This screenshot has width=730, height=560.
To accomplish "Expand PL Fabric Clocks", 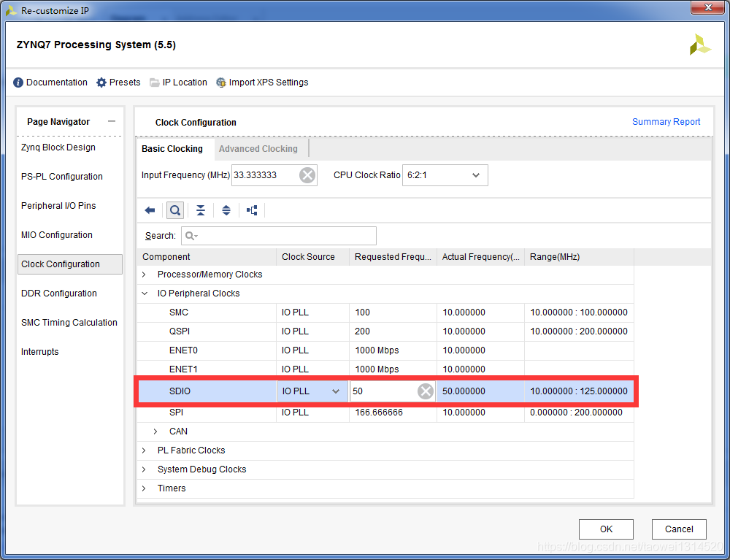I will (145, 450).
